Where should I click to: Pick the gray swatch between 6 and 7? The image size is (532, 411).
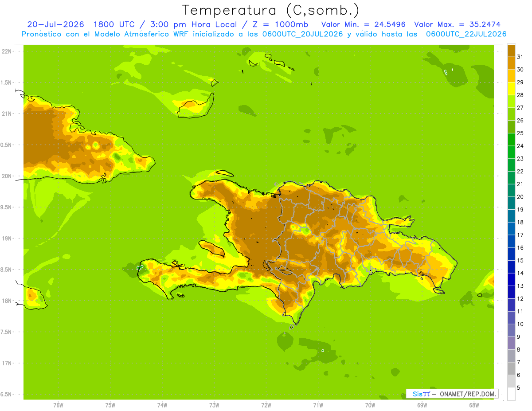pos(511,369)
